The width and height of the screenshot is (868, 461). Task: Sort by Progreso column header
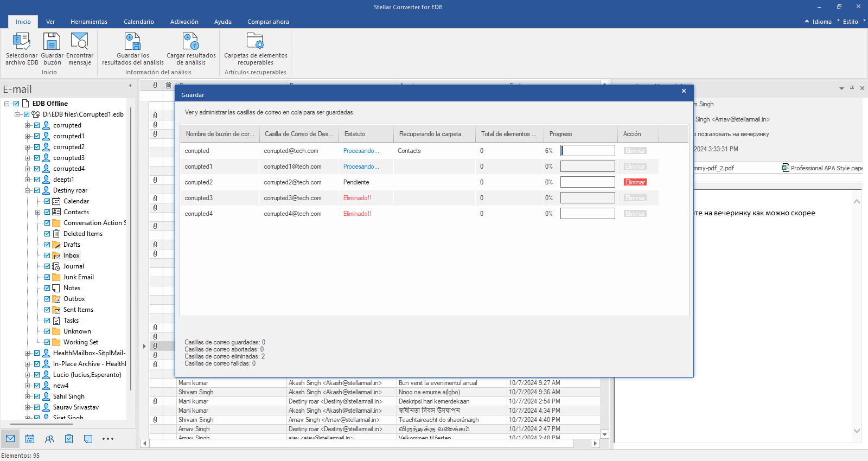click(x=580, y=134)
